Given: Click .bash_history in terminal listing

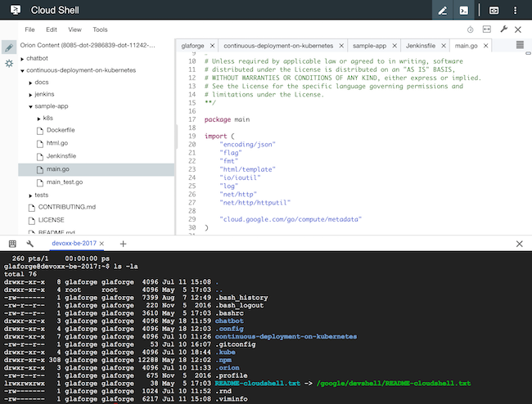Looking at the screenshot, I should click(x=241, y=298).
